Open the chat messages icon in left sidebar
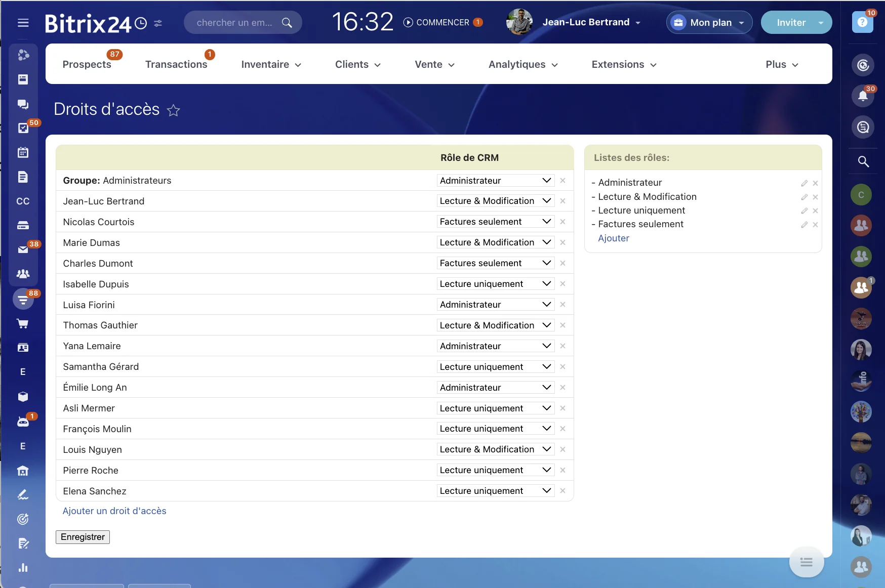The height and width of the screenshot is (588, 885). [x=23, y=105]
